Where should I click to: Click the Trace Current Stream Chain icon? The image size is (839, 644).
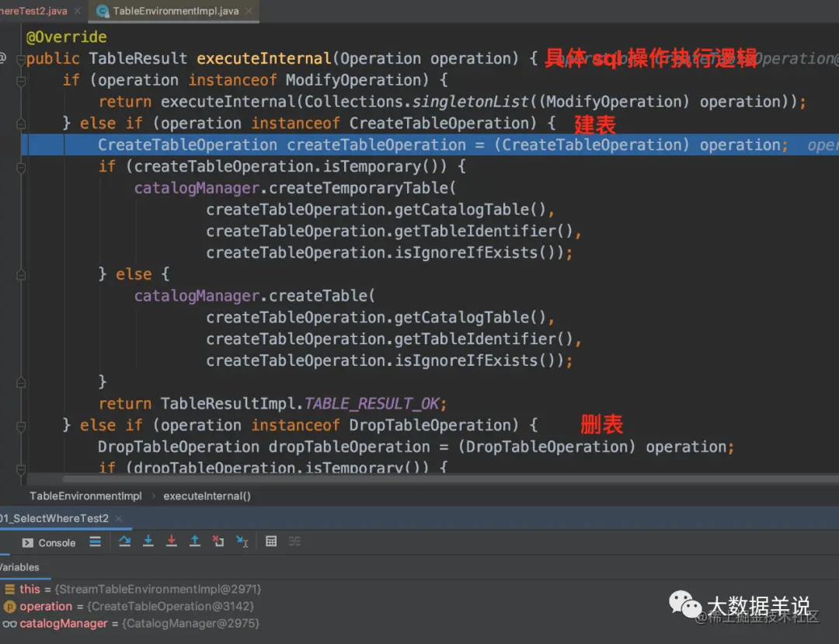(x=295, y=541)
